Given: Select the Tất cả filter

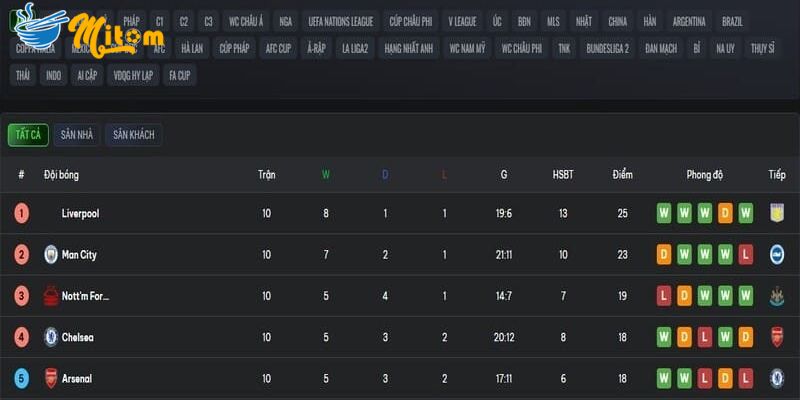Looking at the screenshot, I should click(x=28, y=135).
